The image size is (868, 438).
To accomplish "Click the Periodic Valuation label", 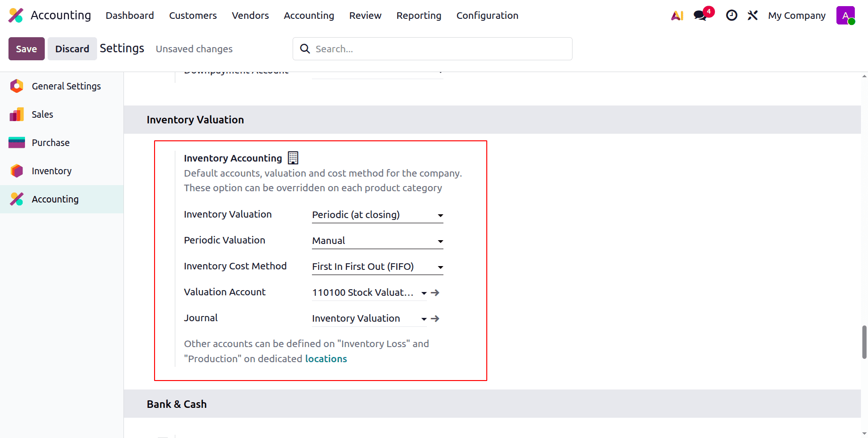I will pyautogui.click(x=224, y=240).
